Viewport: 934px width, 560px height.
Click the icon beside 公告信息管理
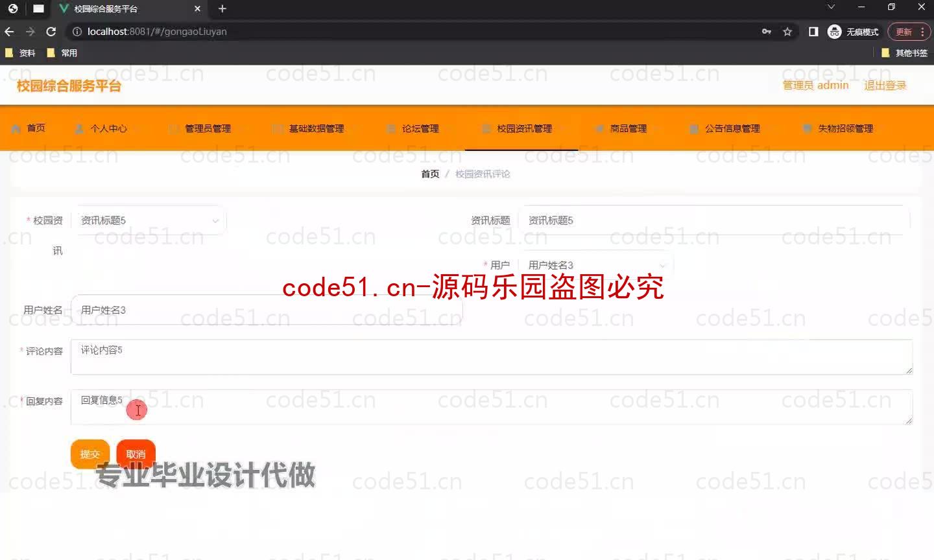694,128
